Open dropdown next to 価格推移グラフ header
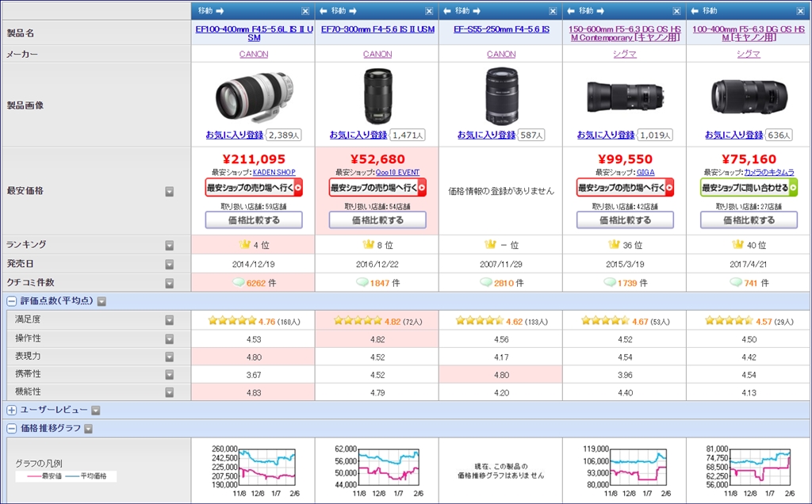This screenshot has width=812, height=504. [x=88, y=429]
